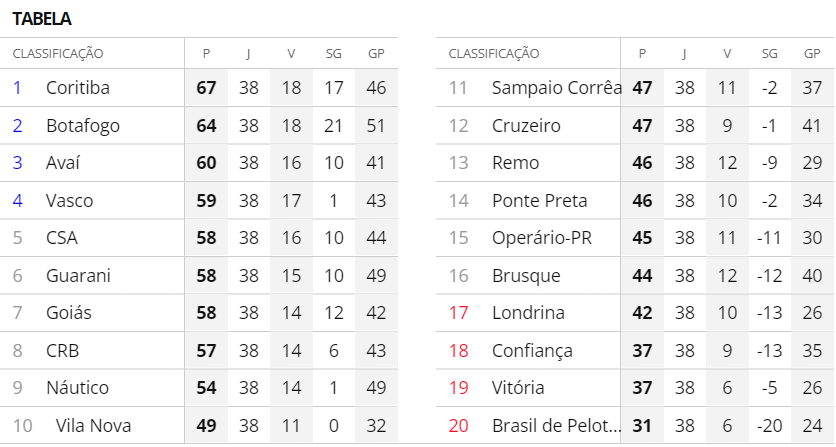The height and width of the screenshot is (447, 836).
Task: Click the right table's GP column header
Action: point(812,54)
